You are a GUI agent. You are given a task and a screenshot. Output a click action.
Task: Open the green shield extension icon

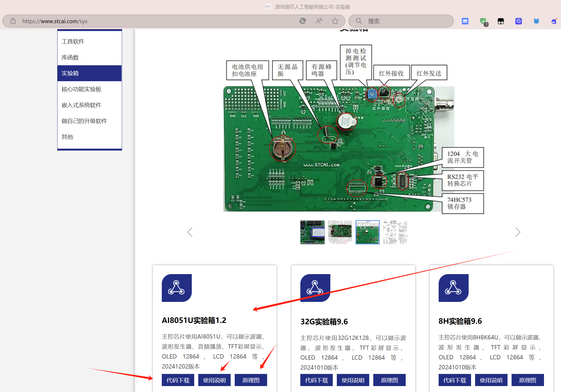[x=483, y=21]
